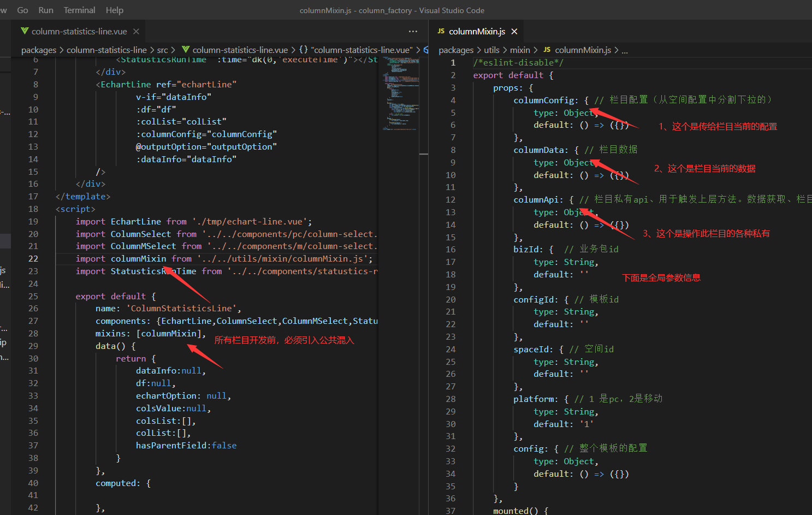The width and height of the screenshot is (812, 515).
Task: Open the Help menu
Action: 114,10
